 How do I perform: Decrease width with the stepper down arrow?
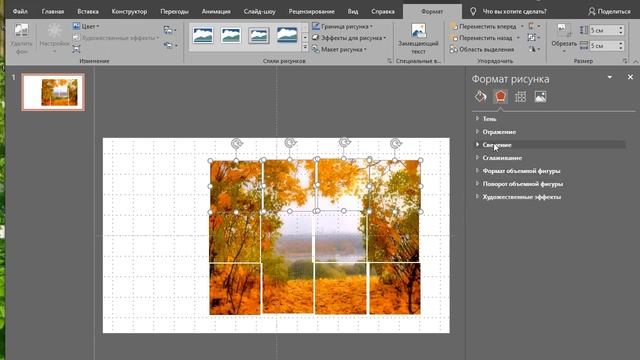point(620,48)
